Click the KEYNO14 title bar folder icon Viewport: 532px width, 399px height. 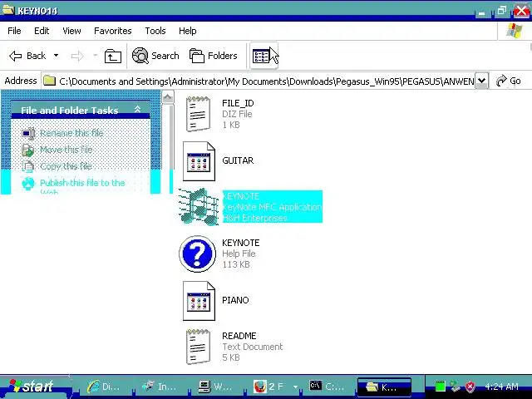point(8,9)
